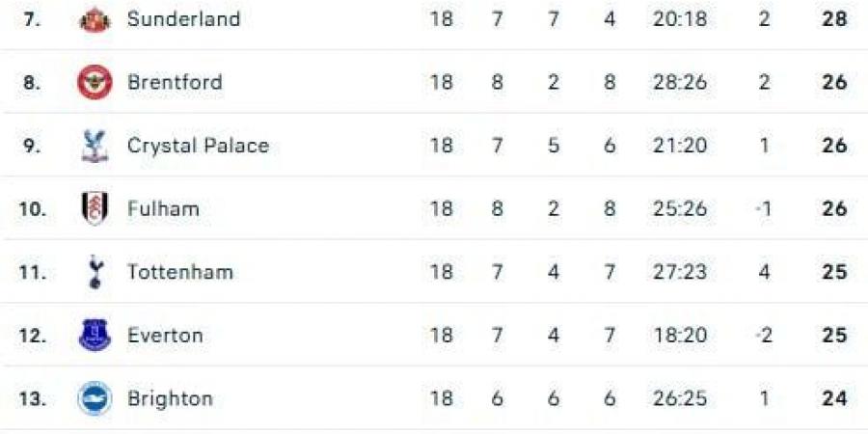Open Everton via its crest icon
The height and width of the screenshot is (434, 868).
[x=95, y=336]
